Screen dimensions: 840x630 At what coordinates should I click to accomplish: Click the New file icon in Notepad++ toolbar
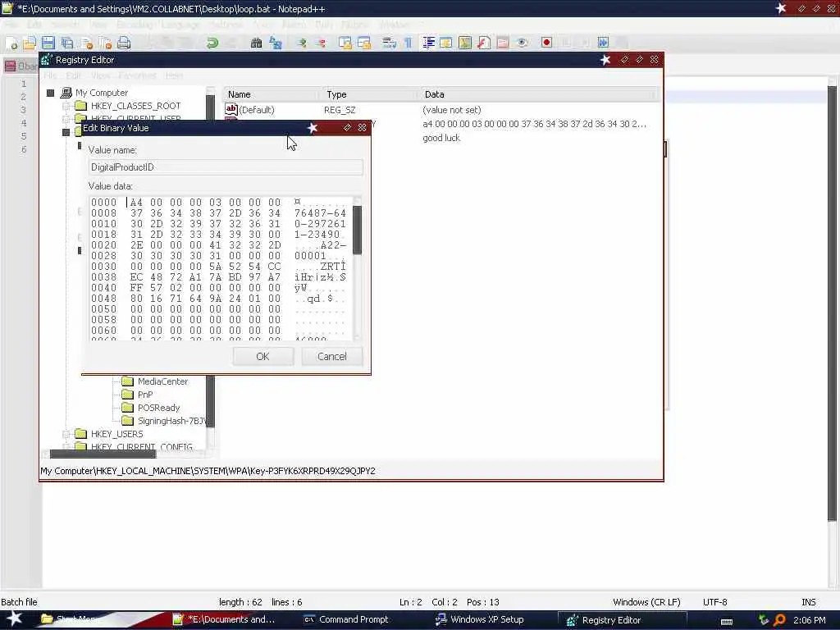coord(11,43)
